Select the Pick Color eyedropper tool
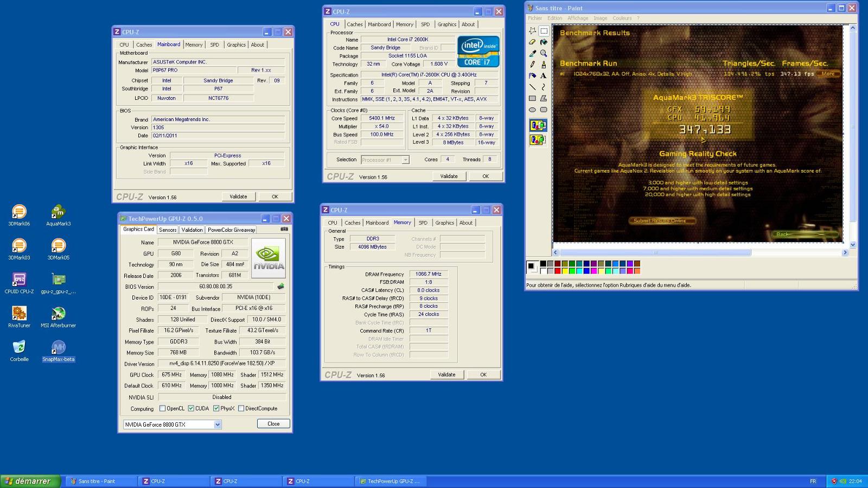This screenshot has height=488, width=868. [x=532, y=53]
